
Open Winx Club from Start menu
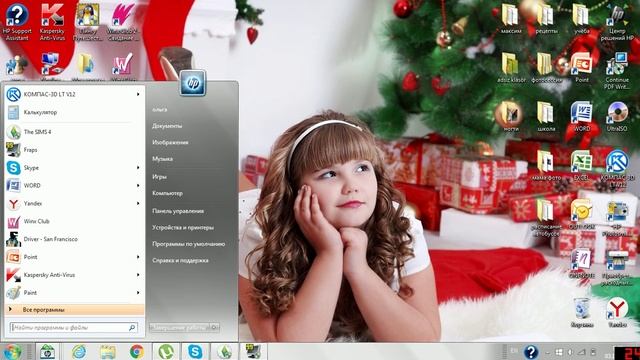(74, 221)
